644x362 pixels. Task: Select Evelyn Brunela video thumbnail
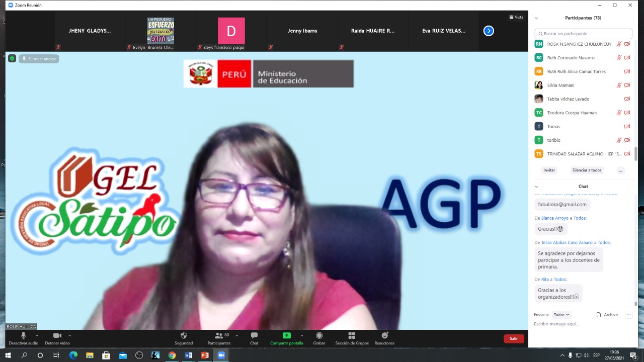[160, 31]
